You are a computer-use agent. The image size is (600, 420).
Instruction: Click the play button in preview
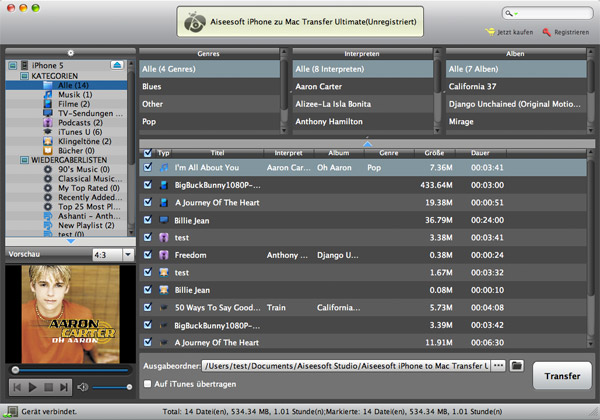33,387
